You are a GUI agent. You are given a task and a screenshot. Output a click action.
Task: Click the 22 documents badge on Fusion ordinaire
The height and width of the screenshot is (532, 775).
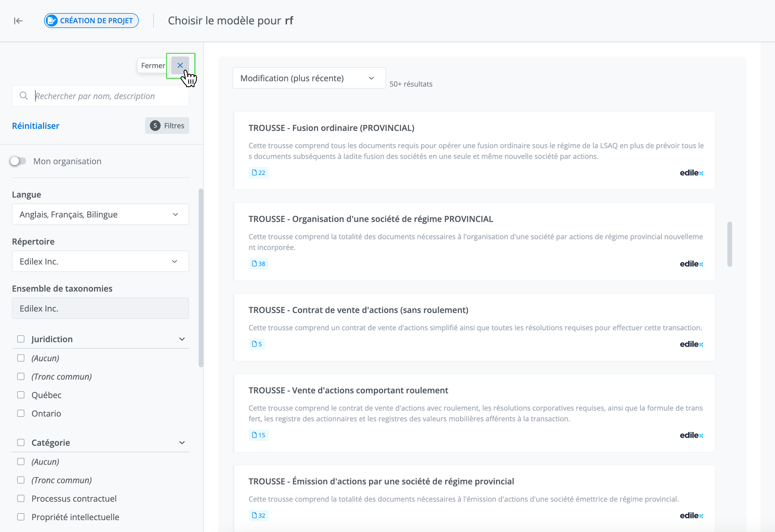[258, 173]
